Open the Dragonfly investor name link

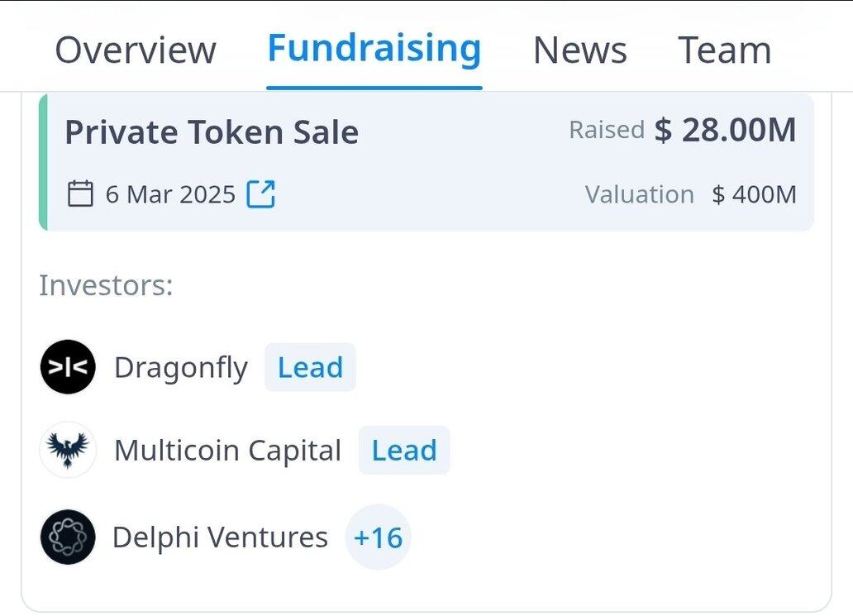tap(180, 368)
